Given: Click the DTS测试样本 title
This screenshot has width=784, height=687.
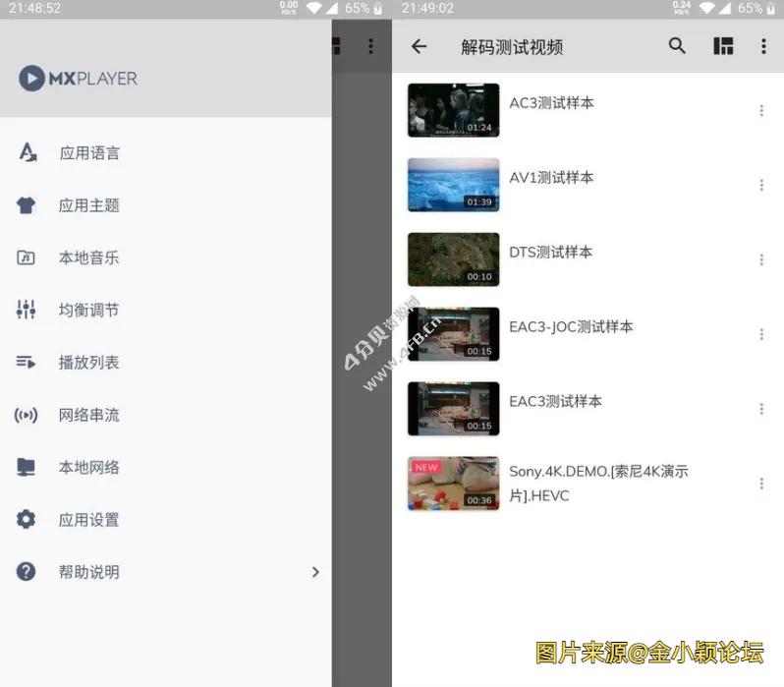Looking at the screenshot, I should point(551,253).
